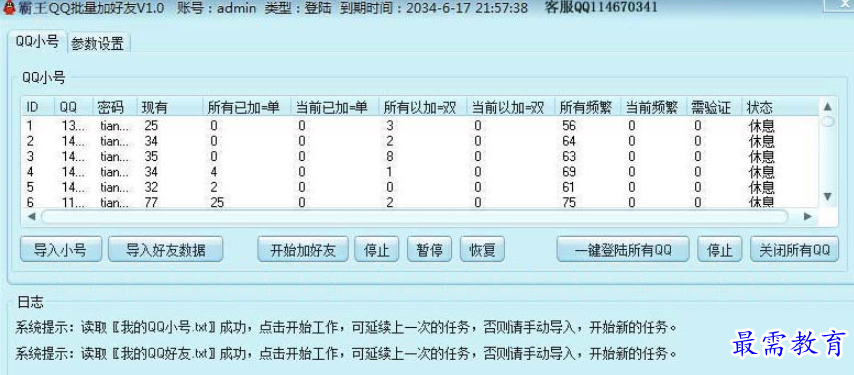Click the 当前已加=单 column header
This screenshot has width=854, height=375.
[334, 107]
